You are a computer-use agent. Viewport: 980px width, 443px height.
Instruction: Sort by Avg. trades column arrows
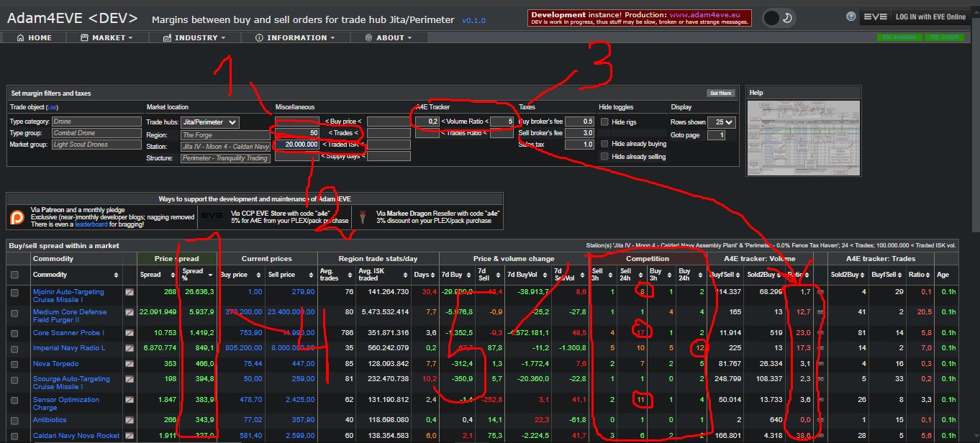tap(349, 275)
